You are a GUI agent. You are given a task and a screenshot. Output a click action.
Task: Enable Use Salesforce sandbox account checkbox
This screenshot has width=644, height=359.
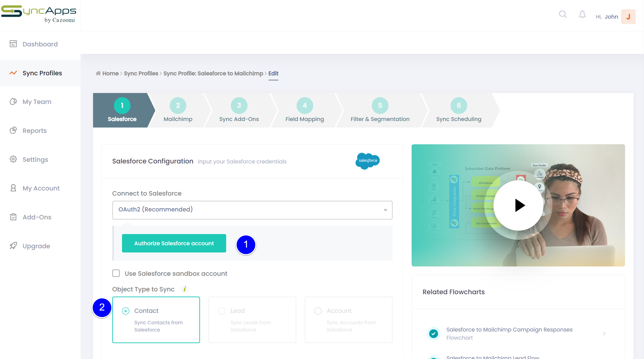116,273
